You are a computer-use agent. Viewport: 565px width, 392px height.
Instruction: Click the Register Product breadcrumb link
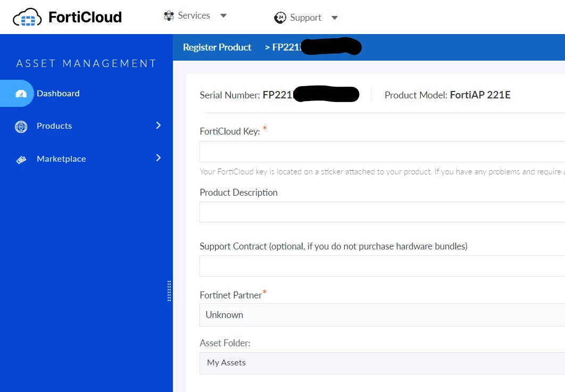[217, 47]
